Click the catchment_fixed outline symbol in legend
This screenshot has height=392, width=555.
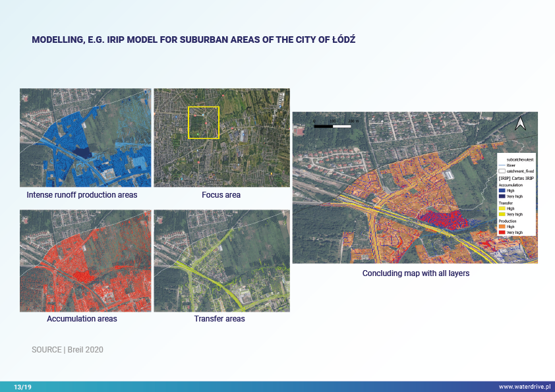pyautogui.click(x=501, y=171)
